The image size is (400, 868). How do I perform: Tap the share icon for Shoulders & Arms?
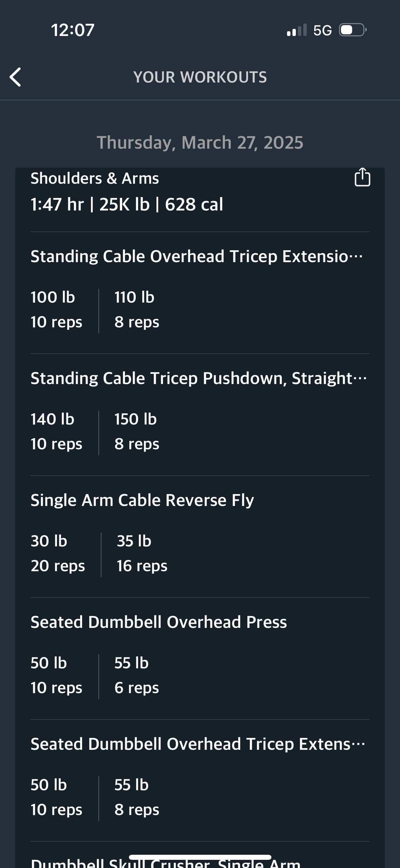tap(362, 177)
